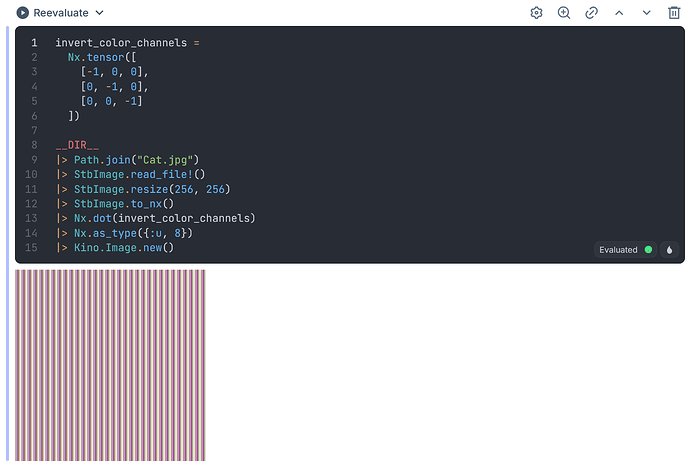690x468 pixels.
Task: Place cursor on the invert_color_channels definition line
Action: point(127,43)
